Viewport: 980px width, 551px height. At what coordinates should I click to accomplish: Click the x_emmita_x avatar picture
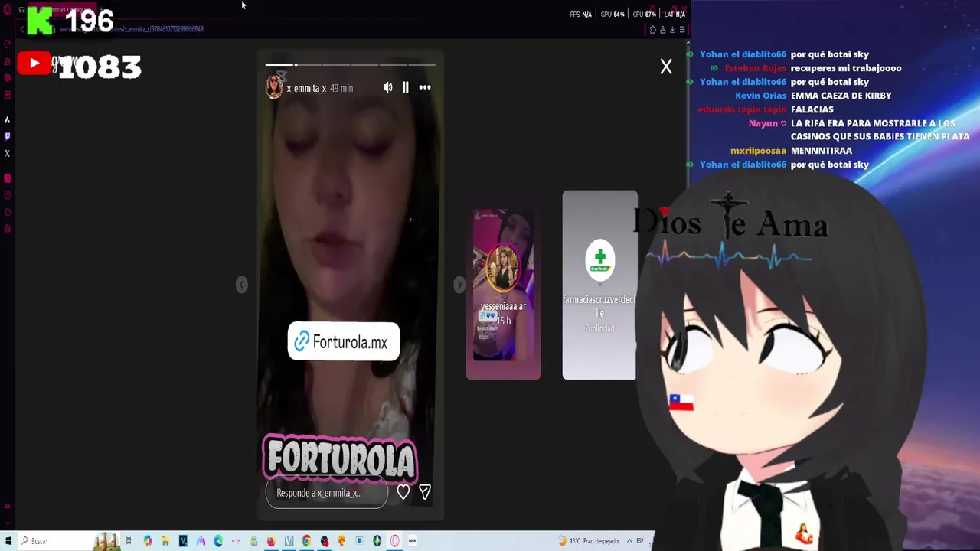pos(274,87)
